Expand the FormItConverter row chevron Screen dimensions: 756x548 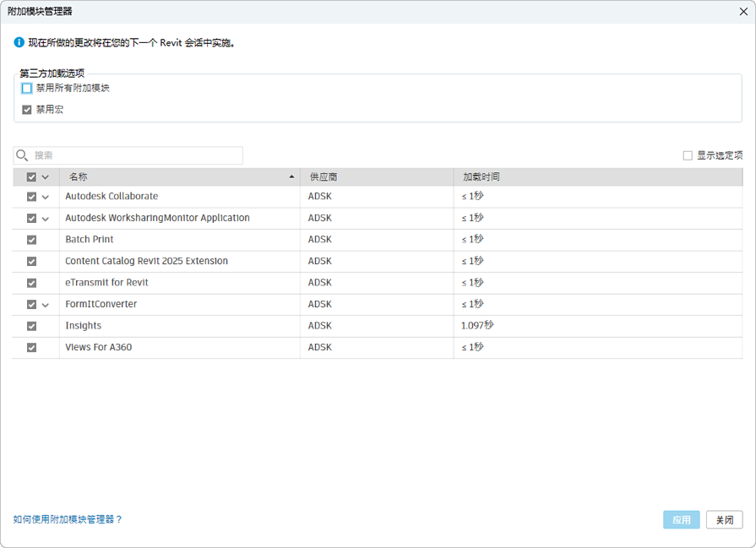46,305
